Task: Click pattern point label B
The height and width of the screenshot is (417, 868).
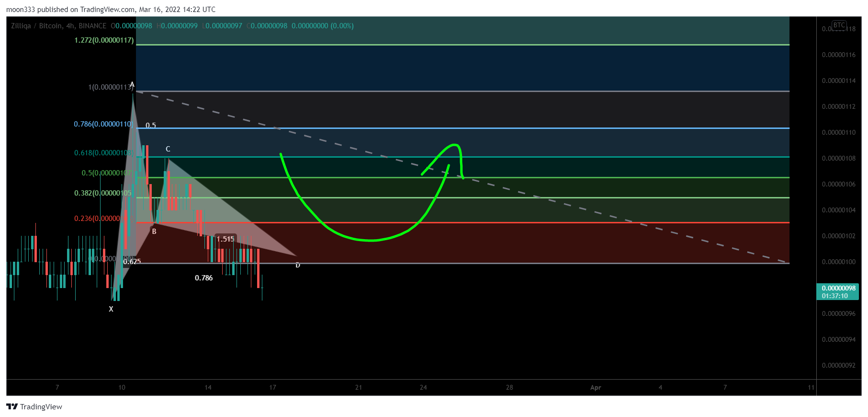Action: (154, 232)
